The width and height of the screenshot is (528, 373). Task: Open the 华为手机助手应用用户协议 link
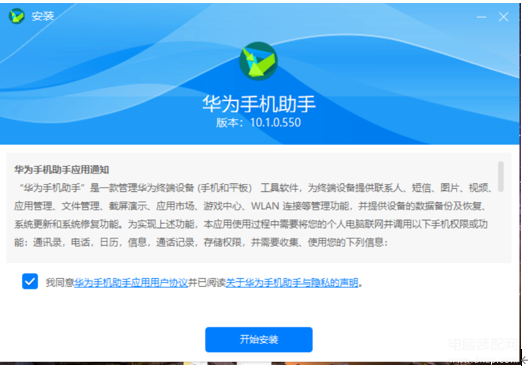point(131,283)
